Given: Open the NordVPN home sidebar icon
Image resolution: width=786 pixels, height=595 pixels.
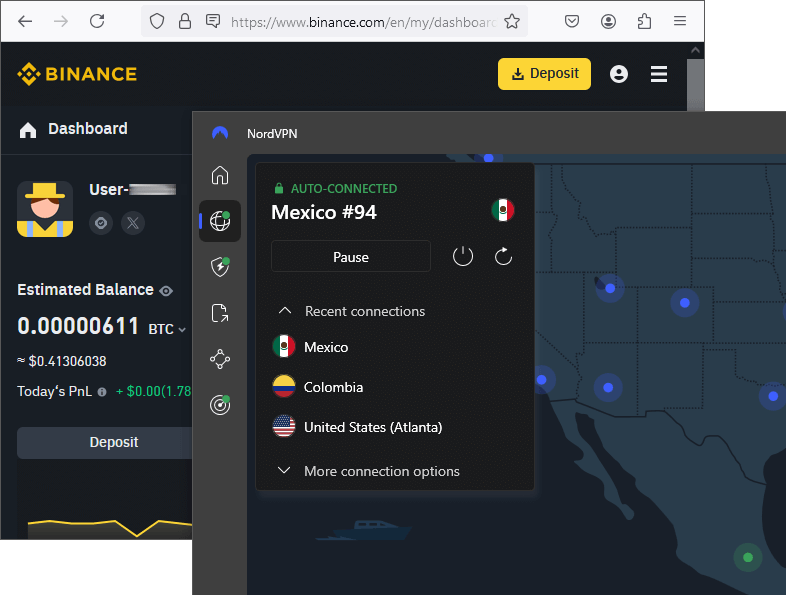Looking at the screenshot, I should pos(220,175).
